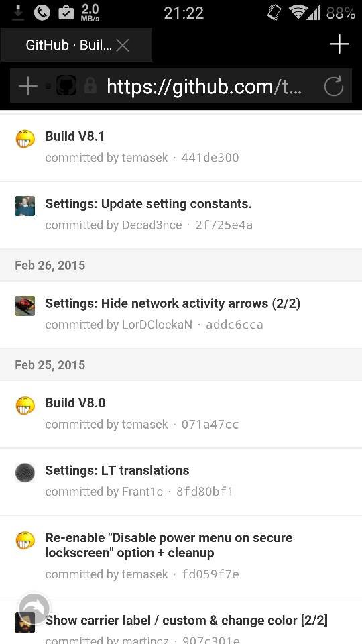Open commit hash 8fd80bf1
The width and height of the screenshot is (362, 644).
tap(204, 492)
